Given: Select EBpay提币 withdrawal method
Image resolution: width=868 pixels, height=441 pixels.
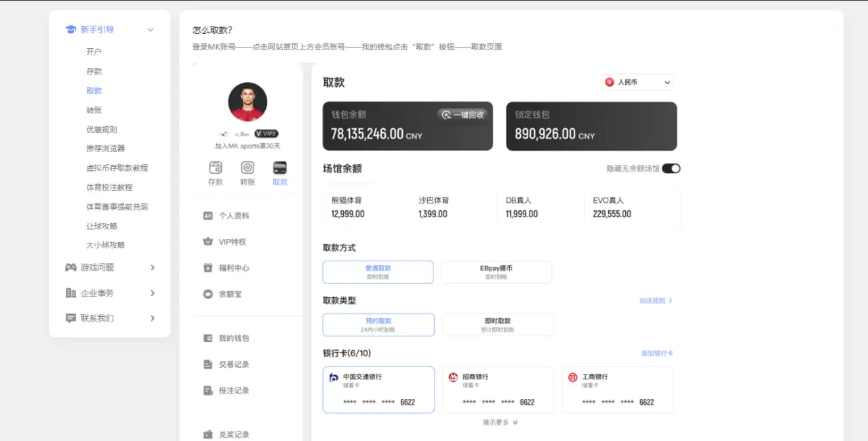Looking at the screenshot, I should pyautogui.click(x=496, y=272).
